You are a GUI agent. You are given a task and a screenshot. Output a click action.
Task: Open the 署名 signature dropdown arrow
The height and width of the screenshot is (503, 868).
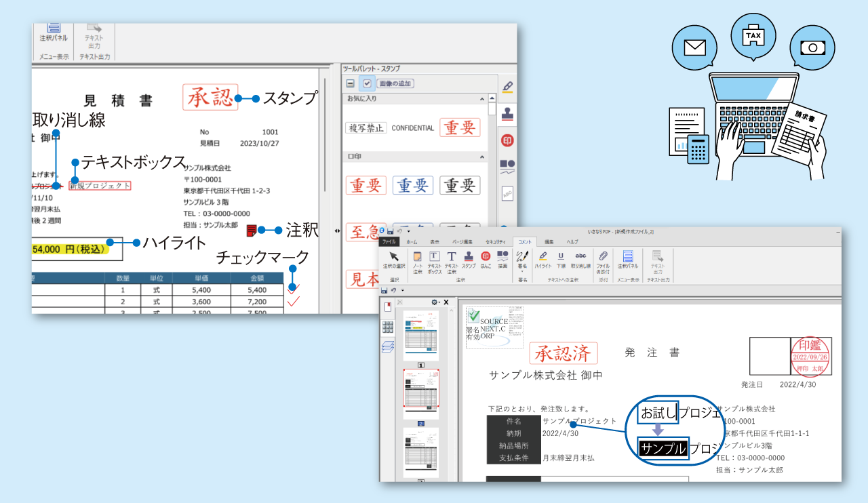[522, 270]
